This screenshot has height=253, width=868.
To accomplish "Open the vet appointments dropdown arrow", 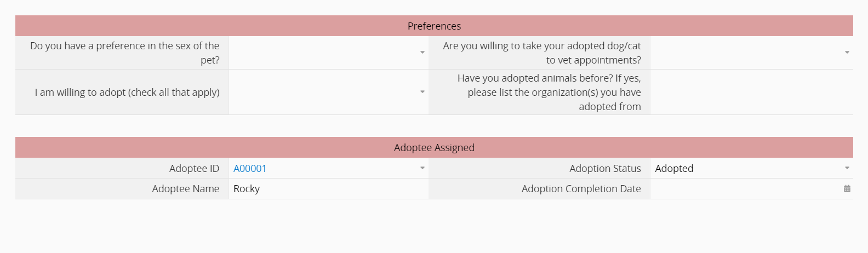I will (x=847, y=53).
